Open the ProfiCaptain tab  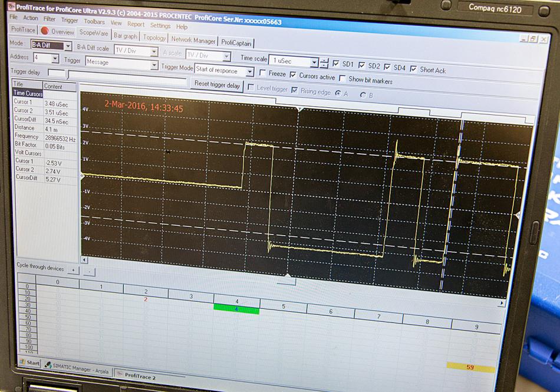tap(236, 43)
